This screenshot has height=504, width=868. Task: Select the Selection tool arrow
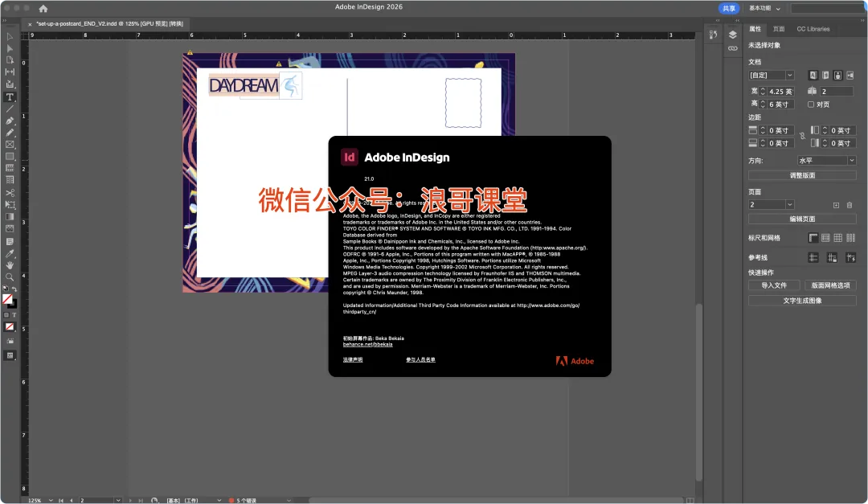[x=10, y=36]
